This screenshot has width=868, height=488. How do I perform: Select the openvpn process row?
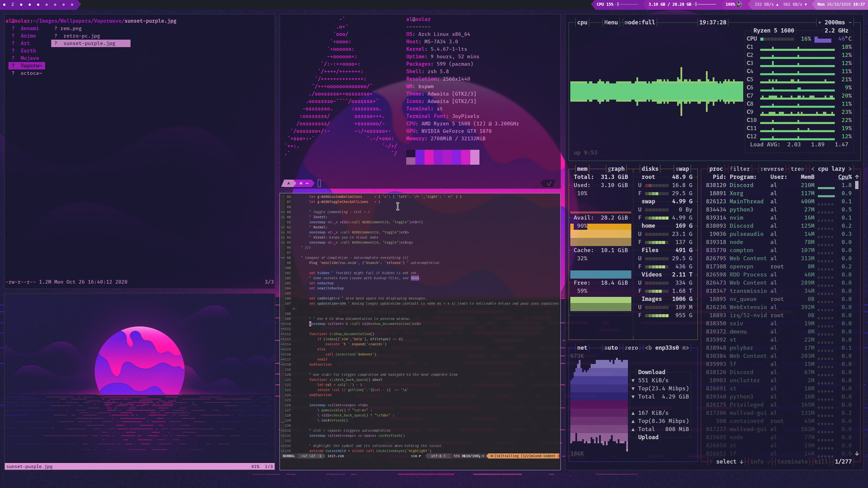pyautogui.click(x=779, y=266)
